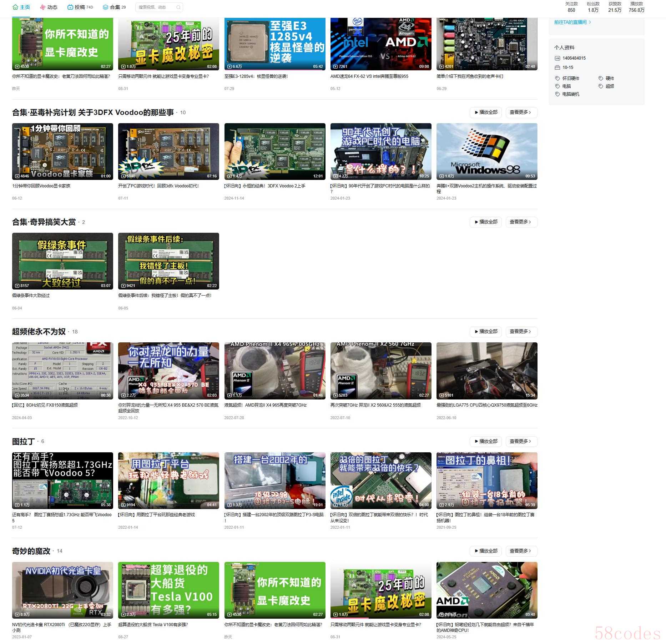
Task: Click the 怀旧硬件 tag icon
Action: point(557,78)
